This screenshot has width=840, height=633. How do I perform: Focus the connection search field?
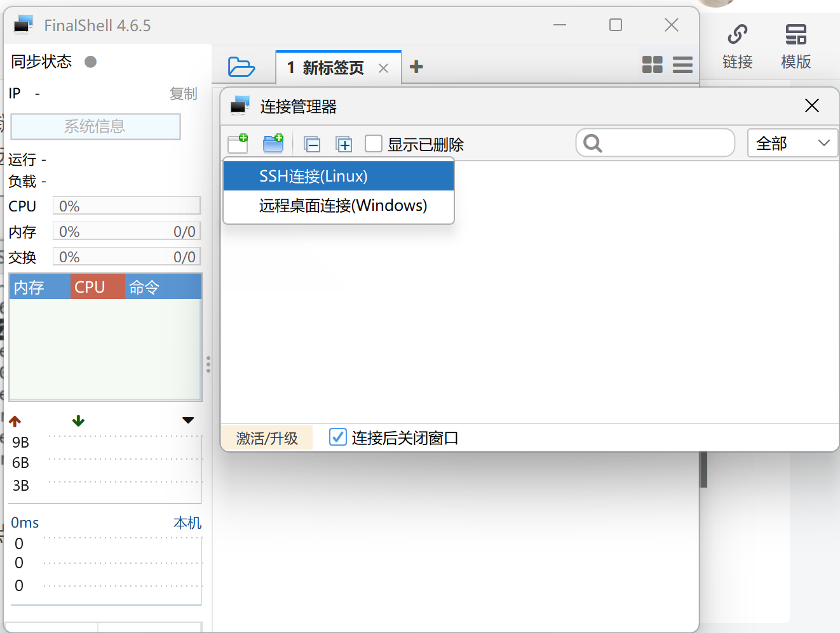point(655,143)
